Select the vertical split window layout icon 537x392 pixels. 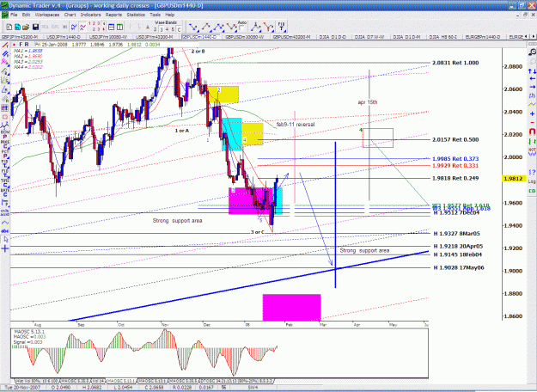(119, 27)
